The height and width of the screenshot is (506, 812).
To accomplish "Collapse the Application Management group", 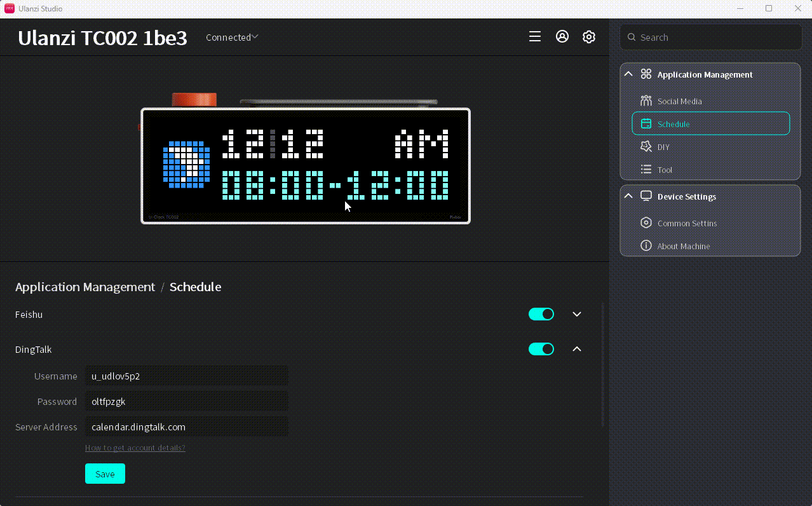I will coord(628,74).
